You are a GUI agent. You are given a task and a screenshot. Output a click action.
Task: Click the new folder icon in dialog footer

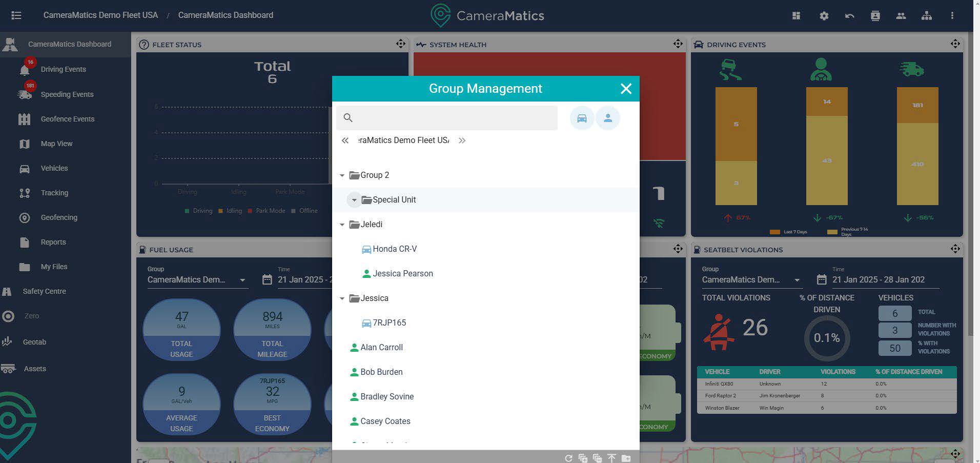pos(626,458)
